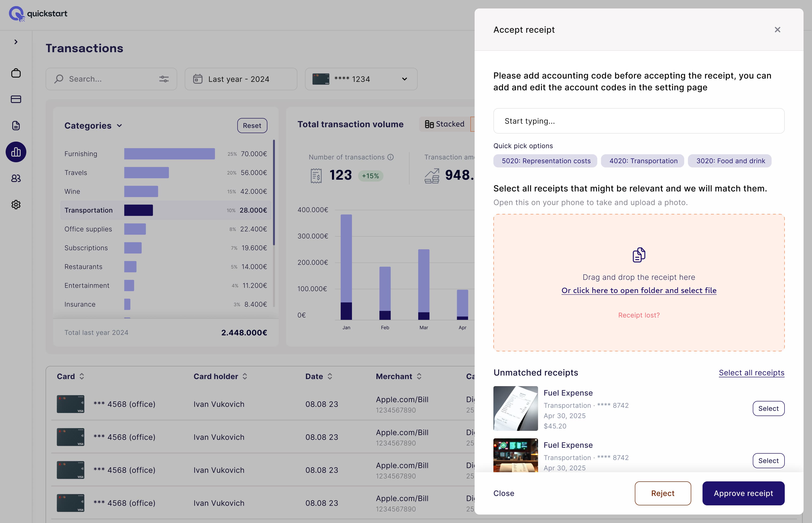
Task: Choose the 4020: Transportation quick pick
Action: click(642, 161)
